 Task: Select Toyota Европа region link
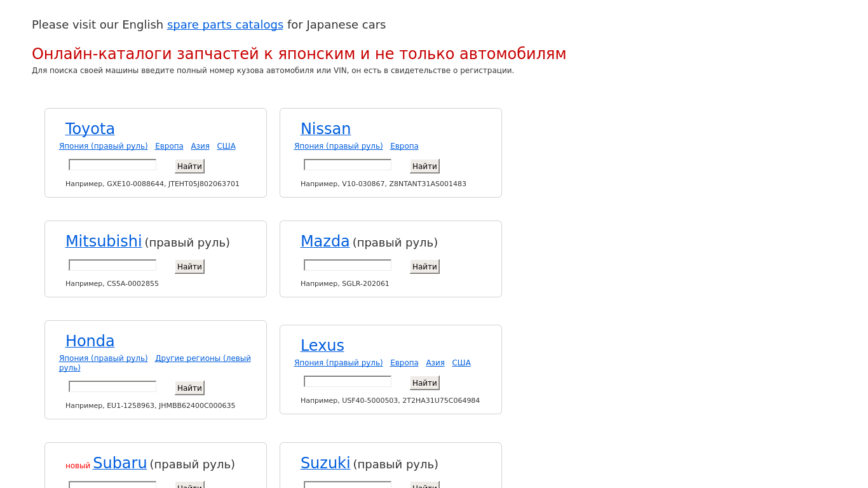pyautogui.click(x=169, y=146)
